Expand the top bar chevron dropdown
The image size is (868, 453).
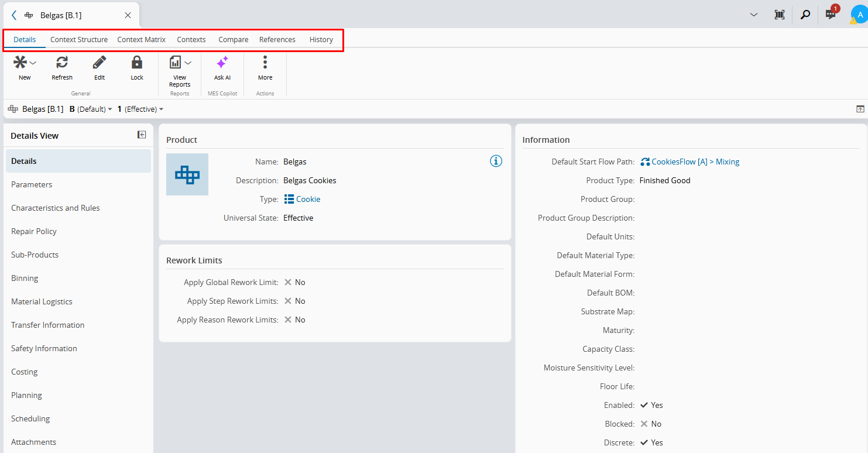[754, 15]
